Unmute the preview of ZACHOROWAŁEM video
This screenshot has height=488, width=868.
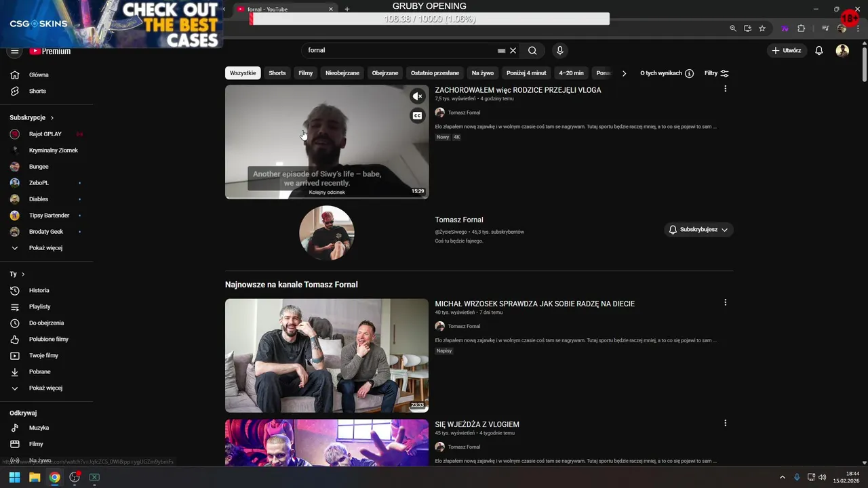coord(417,96)
